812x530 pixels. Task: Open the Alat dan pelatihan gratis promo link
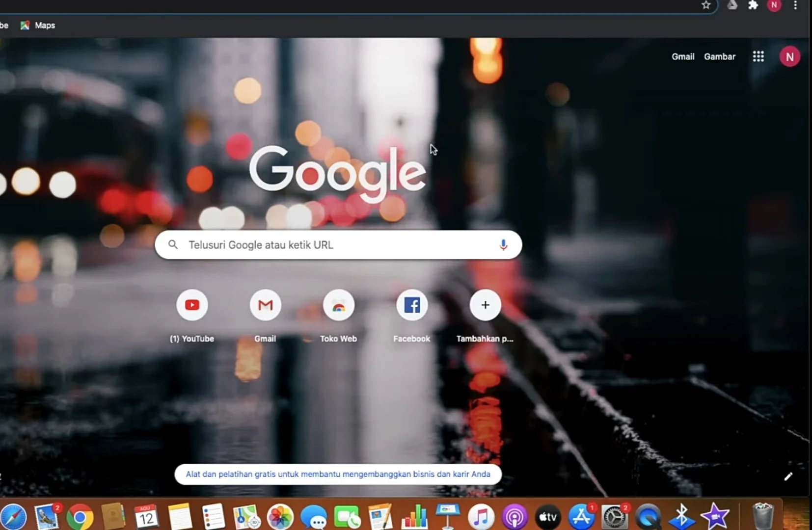pos(338,474)
